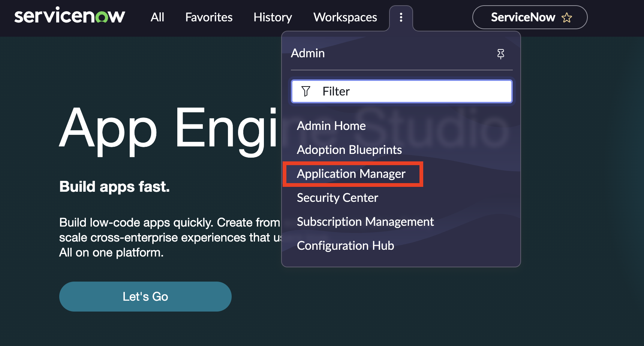Pin the Admin menu with pin icon
Image resolution: width=644 pixels, height=346 pixels.
(500, 54)
